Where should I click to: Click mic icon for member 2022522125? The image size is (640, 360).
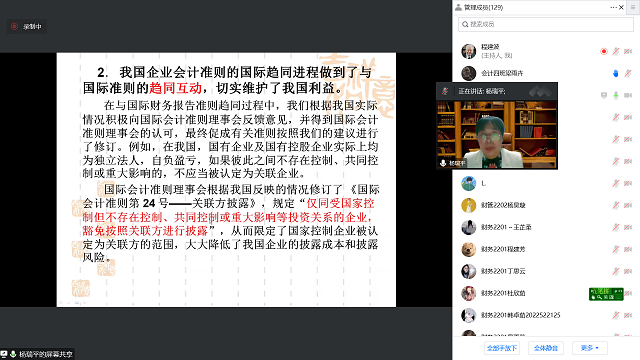coord(616,316)
